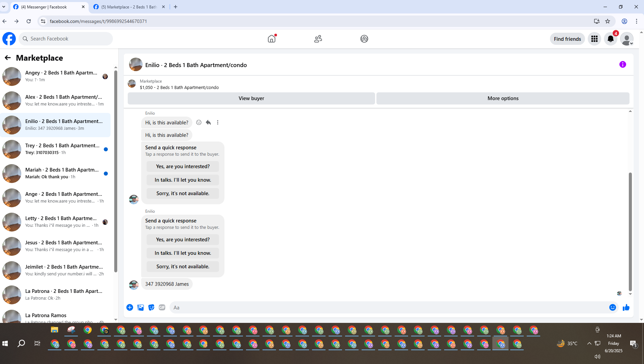React to first 'Hi, is this available?' message
This screenshot has height=364, width=644.
point(199,122)
